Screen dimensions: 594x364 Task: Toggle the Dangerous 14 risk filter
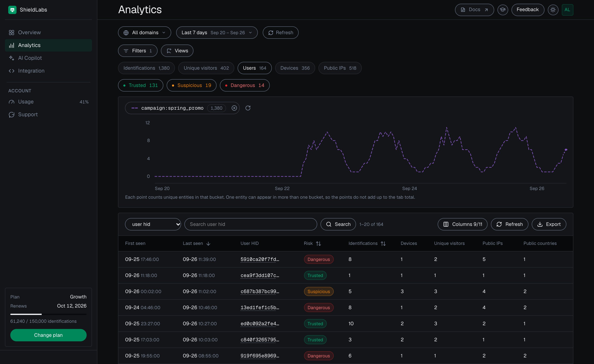pyautogui.click(x=244, y=86)
